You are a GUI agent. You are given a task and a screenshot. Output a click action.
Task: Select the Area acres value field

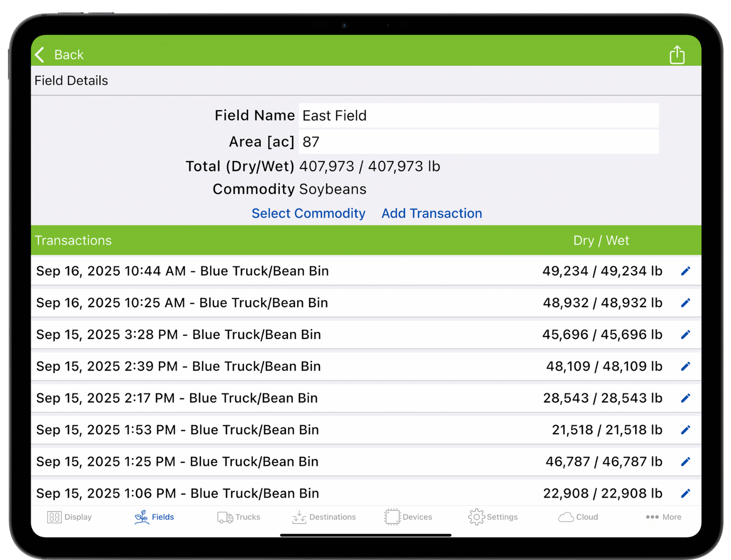coord(479,142)
